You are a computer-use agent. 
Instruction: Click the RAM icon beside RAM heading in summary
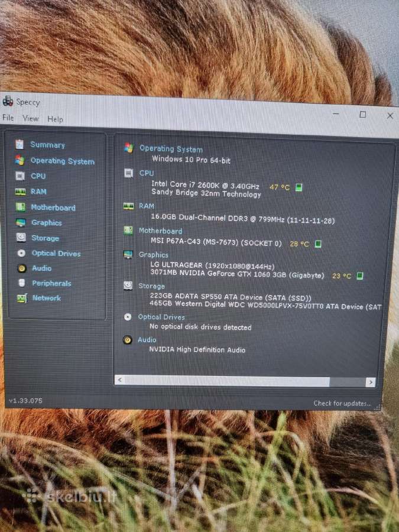point(128,206)
